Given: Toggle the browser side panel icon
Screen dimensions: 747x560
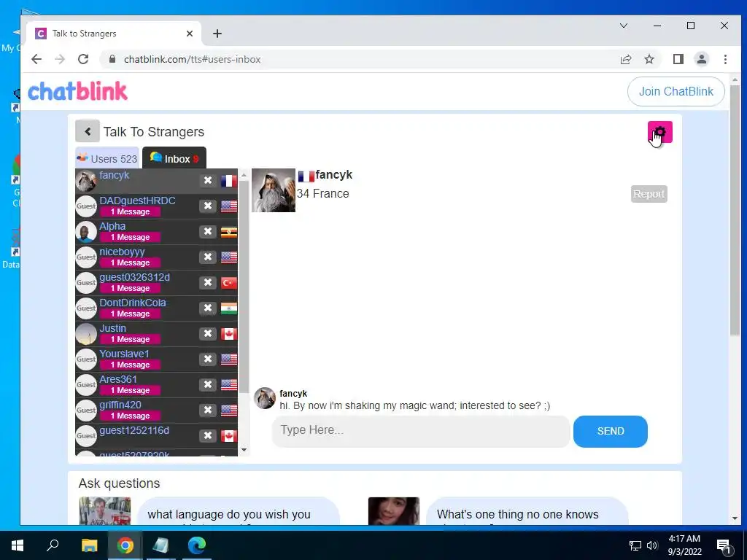Looking at the screenshot, I should click(x=678, y=59).
